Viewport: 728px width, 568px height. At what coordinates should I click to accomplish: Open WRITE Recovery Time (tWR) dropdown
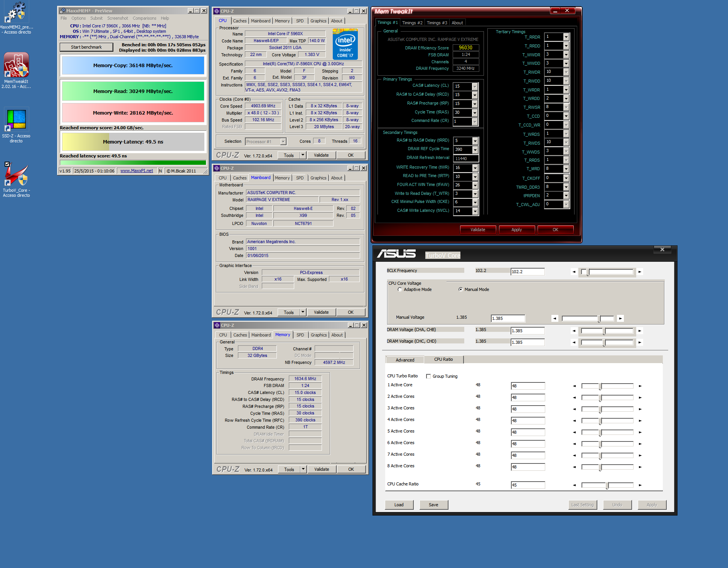click(475, 168)
